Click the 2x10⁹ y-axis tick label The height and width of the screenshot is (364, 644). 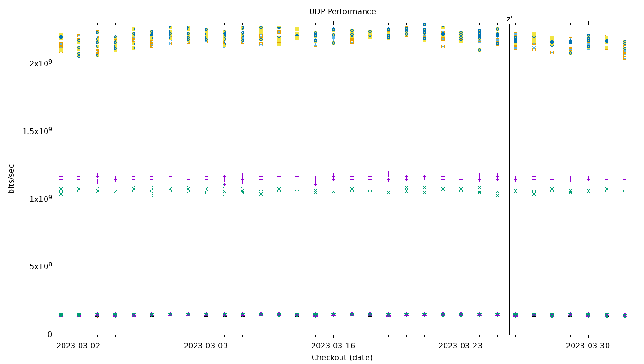[41, 64]
